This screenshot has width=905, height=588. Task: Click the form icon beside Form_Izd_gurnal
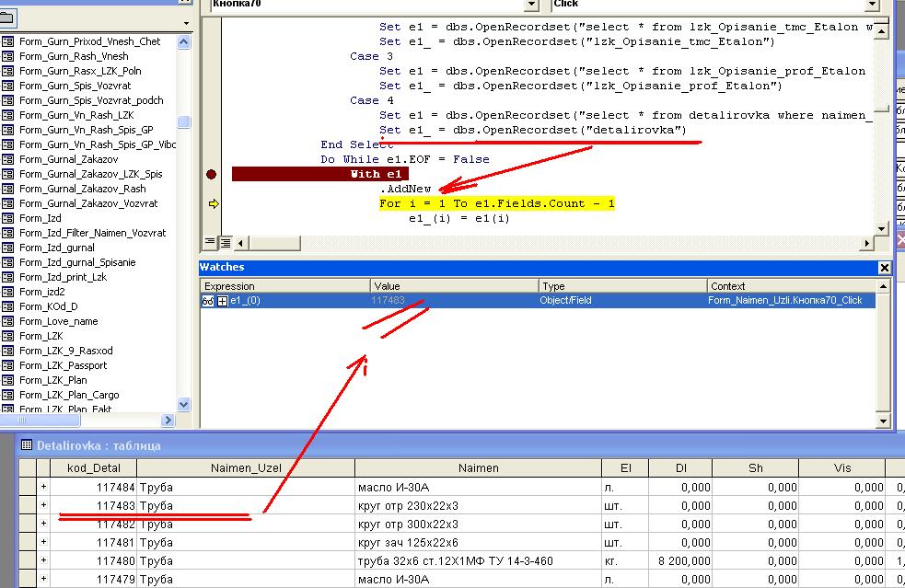tap(7, 248)
